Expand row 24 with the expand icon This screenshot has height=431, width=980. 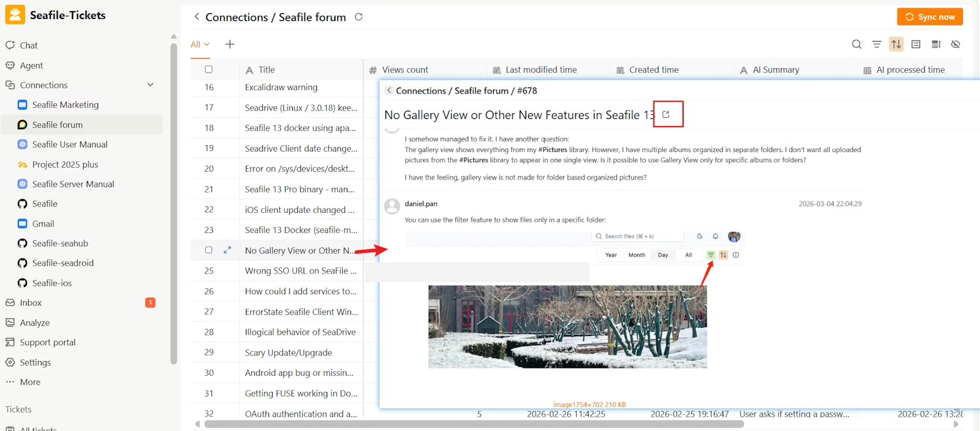[x=227, y=250]
